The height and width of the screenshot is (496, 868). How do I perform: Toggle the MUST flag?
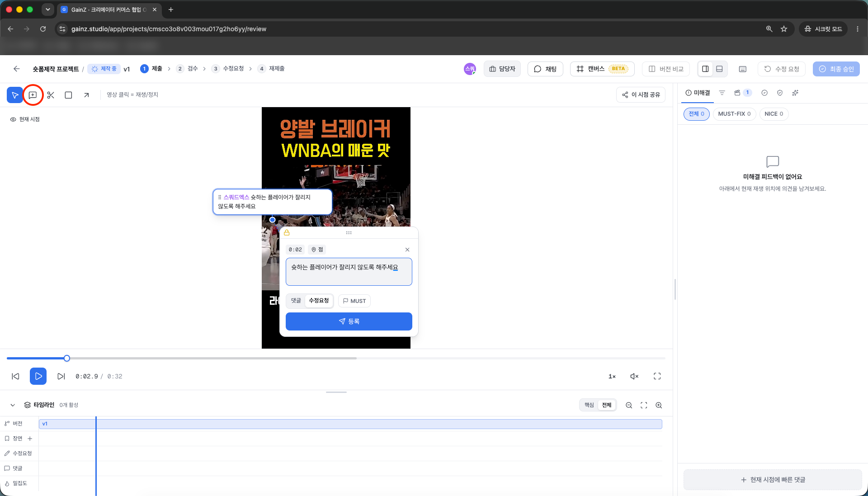click(354, 301)
